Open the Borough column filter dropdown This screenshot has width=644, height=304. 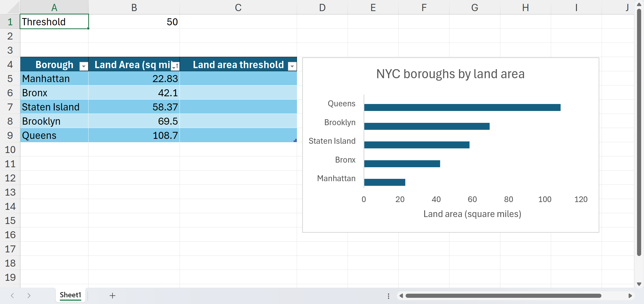[84, 67]
